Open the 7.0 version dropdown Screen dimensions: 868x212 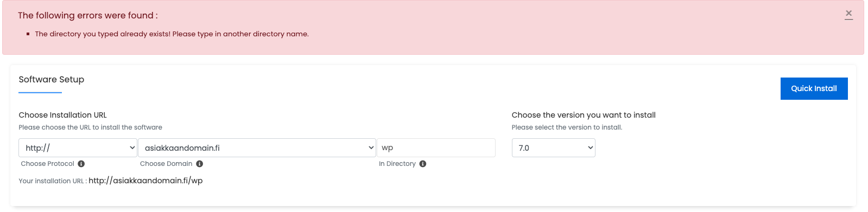(553, 147)
